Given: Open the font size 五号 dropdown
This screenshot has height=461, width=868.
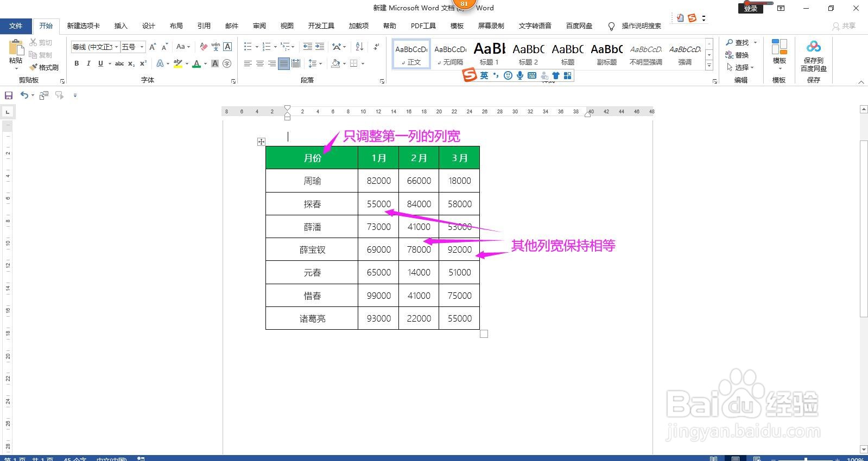Looking at the screenshot, I should pyautogui.click(x=142, y=47).
